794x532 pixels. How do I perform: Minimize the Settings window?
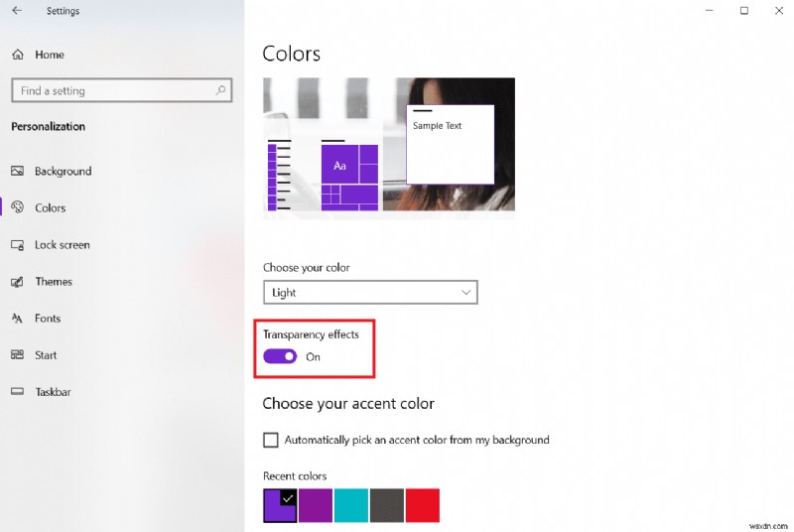point(709,11)
